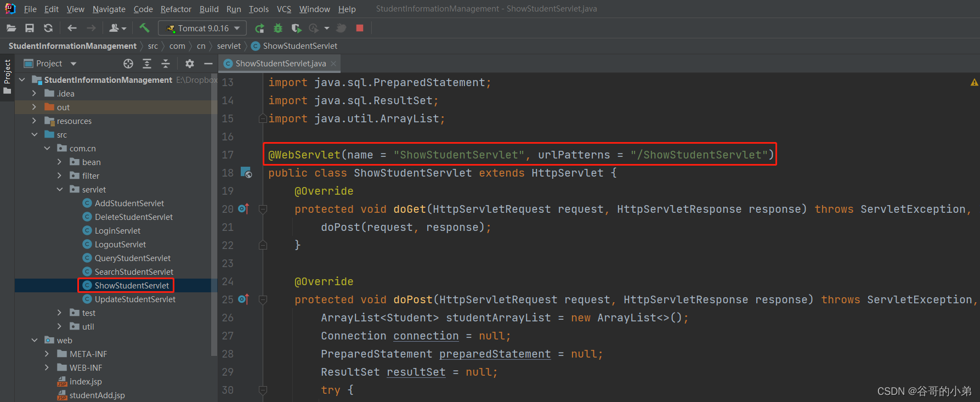
Task: Run with Coverage shield icon
Action: 297,28
